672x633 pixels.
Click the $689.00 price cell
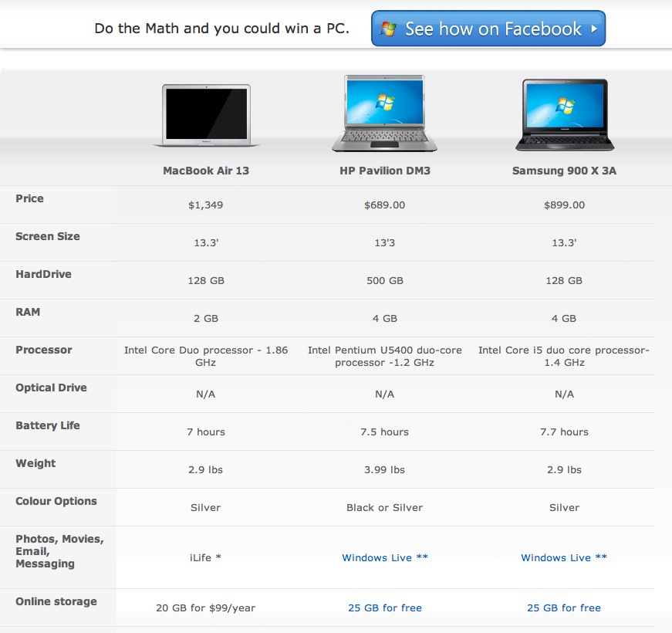pos(385,205)
